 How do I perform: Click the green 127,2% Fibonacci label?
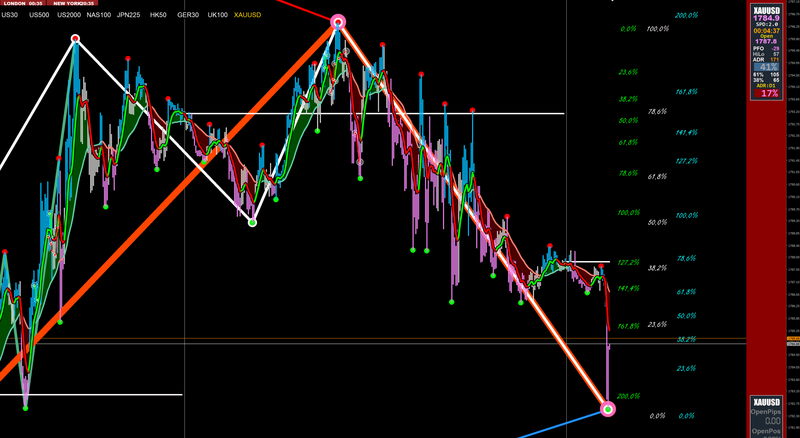(629, 262)
